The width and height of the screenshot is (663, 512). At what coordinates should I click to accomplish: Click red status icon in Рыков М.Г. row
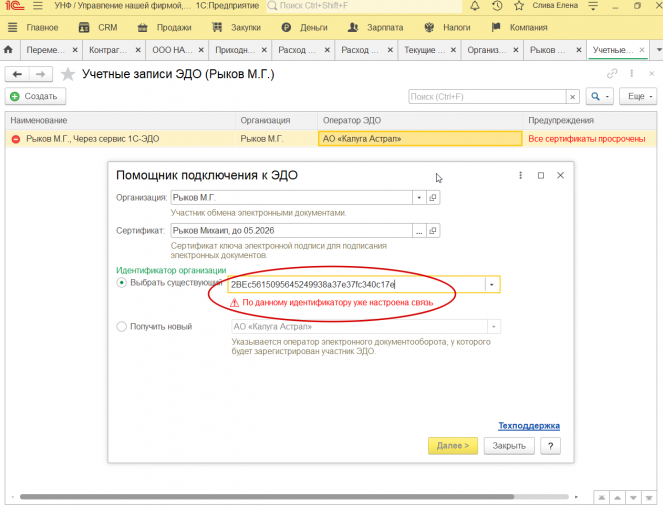[16, 139]
